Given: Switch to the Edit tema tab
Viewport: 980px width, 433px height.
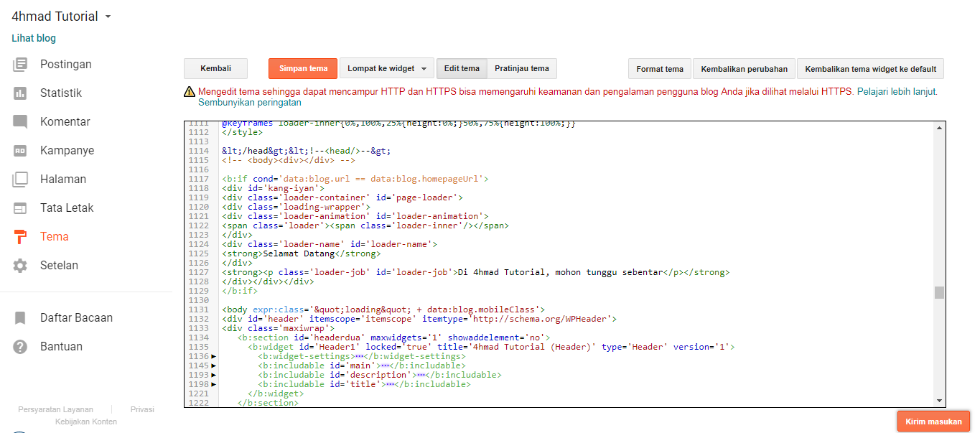Looking at the screenshot, I should click(x=462, y=69).
